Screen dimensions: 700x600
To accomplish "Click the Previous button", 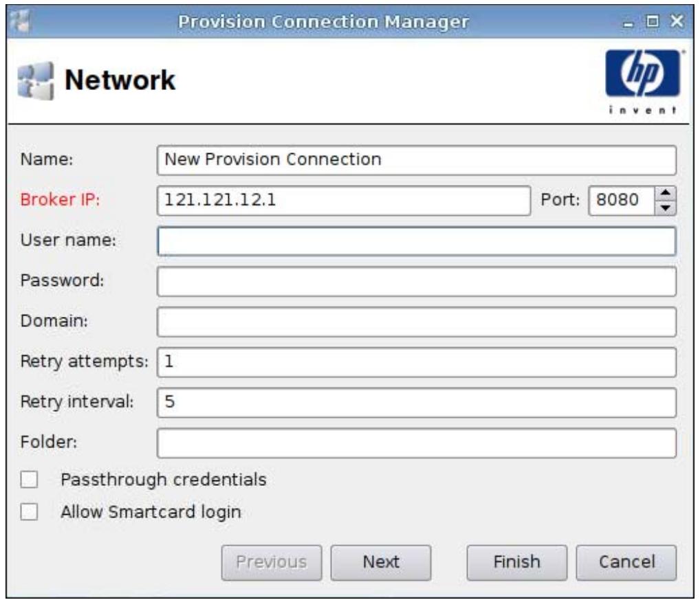I will tap(272, 562).
